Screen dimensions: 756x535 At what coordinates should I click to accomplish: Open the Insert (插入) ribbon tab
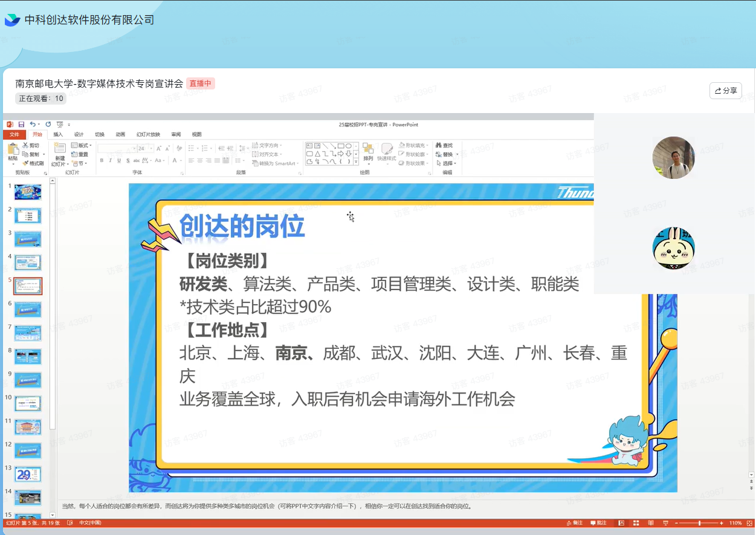(x=58, y=134)
